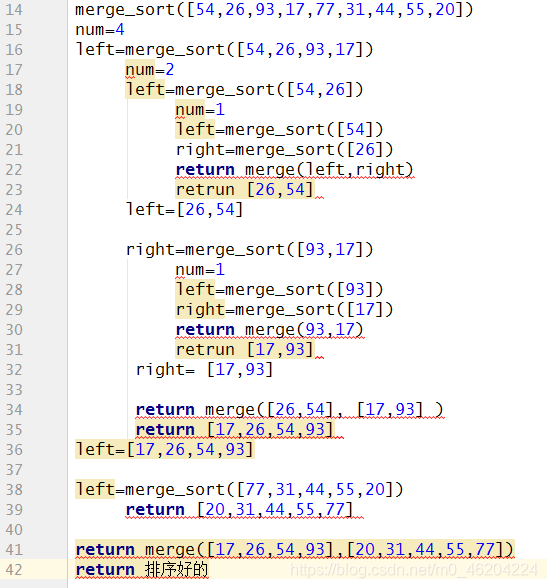Screen dimensions: 547x588
Task: Click line number 40 in the gutter
Action: 14,530
